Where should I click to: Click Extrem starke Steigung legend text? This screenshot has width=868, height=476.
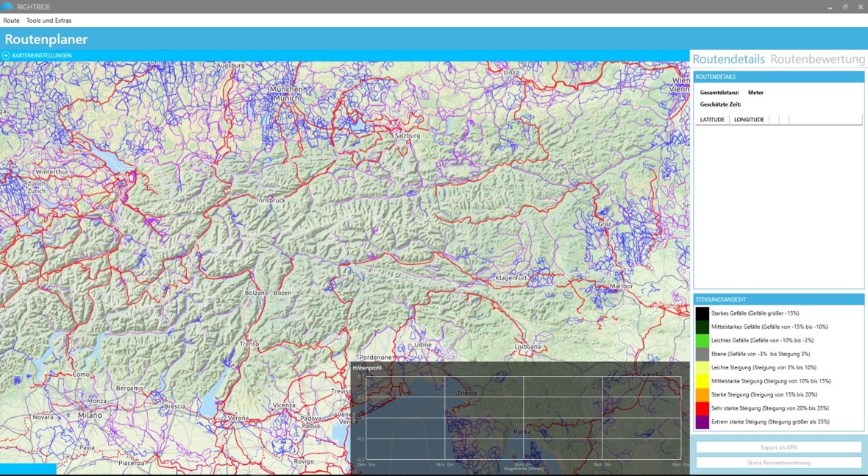point(770,422)
